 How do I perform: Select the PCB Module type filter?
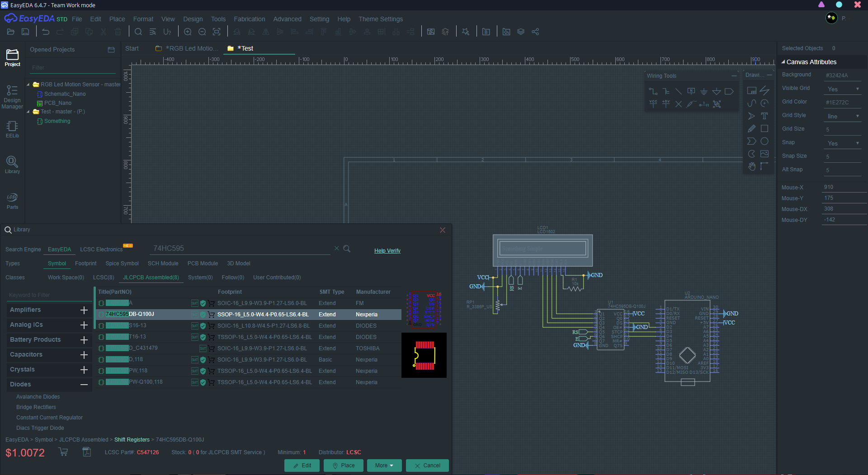point(203,263)
